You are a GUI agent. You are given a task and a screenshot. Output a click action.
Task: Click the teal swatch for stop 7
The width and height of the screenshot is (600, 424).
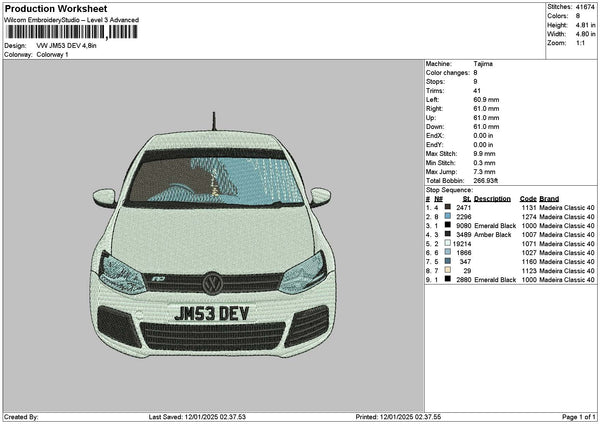[x=447, y=261]
